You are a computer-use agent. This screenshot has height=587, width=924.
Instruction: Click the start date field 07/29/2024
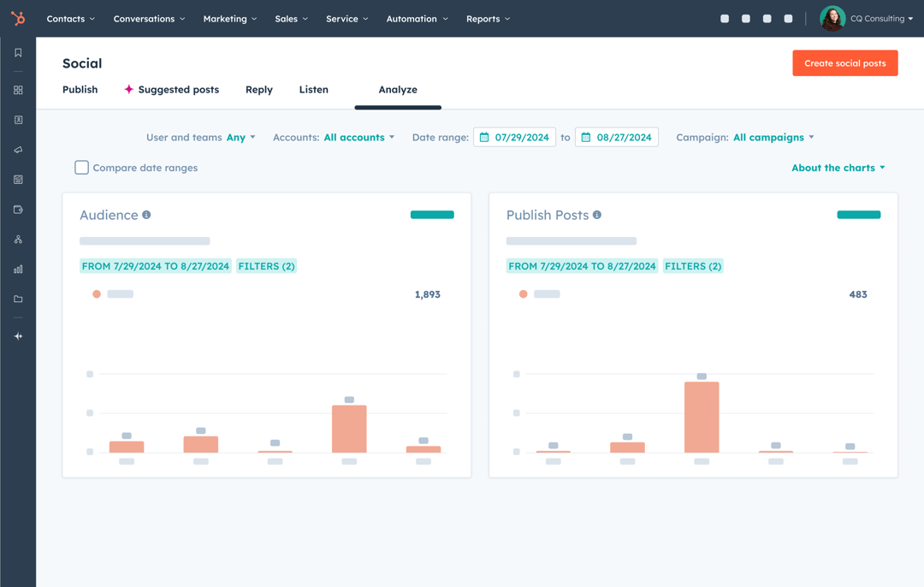coord(514,137)
